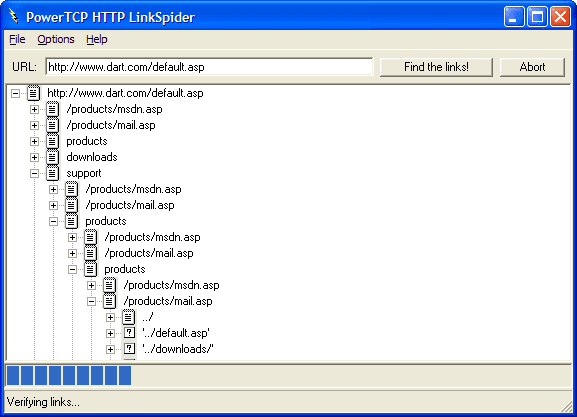Click the page icon of the root default.asp node
577x417 pixels.
[33, 93]
